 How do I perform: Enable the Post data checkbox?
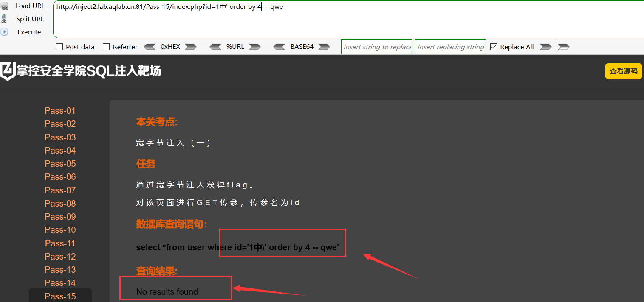pyautogui.click(x=59, y=47)
